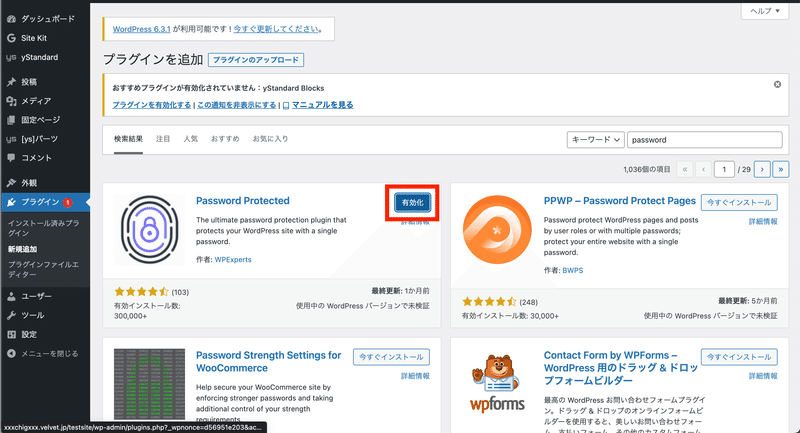Click the wpforms bear mascot logo
The width and height of the screenshot is (800, 433).
(x=497, y=384)
